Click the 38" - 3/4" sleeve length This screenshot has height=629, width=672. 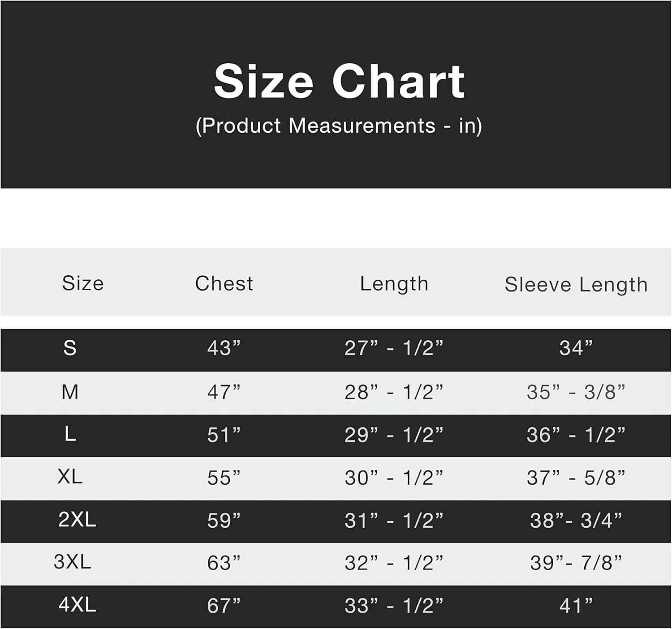click(576, 521)
